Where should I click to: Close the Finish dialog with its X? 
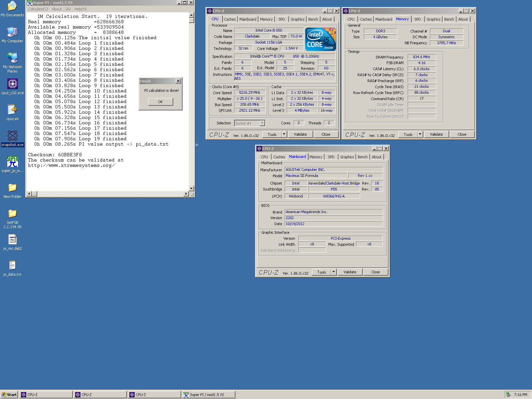[x=178, y=81]
